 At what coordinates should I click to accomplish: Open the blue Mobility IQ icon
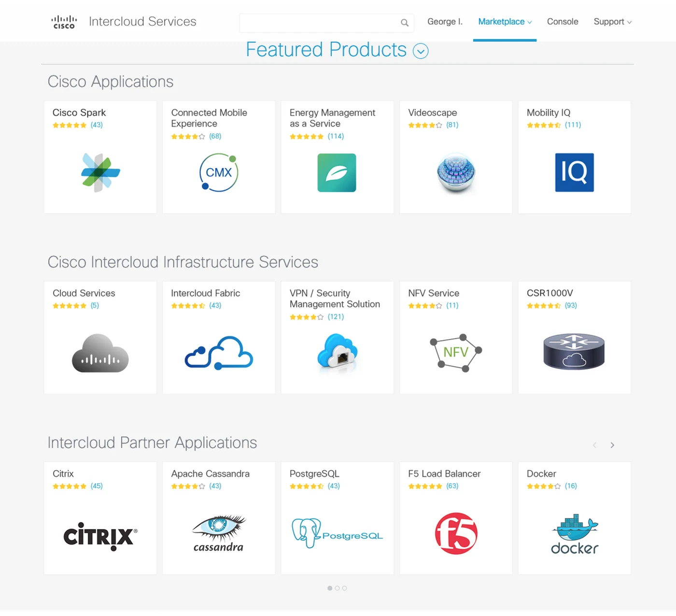tap(574, 172)
